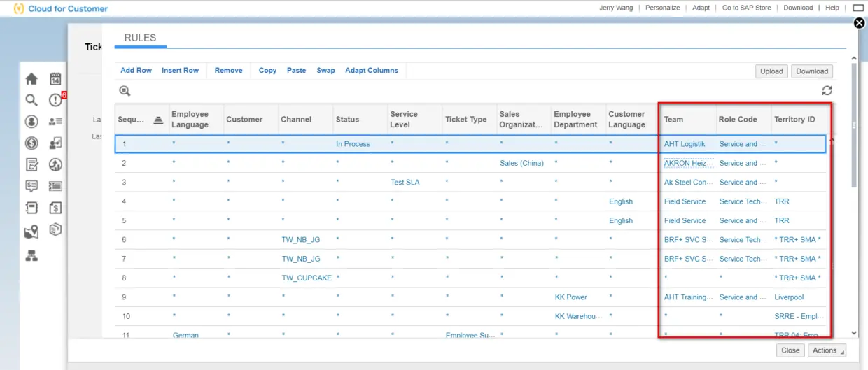The width and height of the screenshot is (868, 370).
Task: Open the Personalize menu
Action: (662, 8)
